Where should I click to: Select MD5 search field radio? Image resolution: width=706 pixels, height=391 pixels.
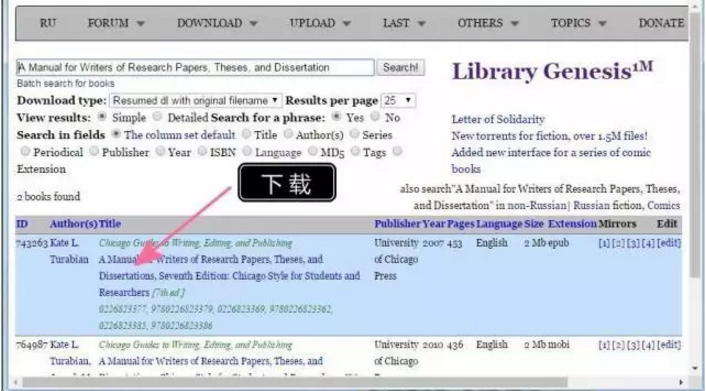tap(312, 151)
